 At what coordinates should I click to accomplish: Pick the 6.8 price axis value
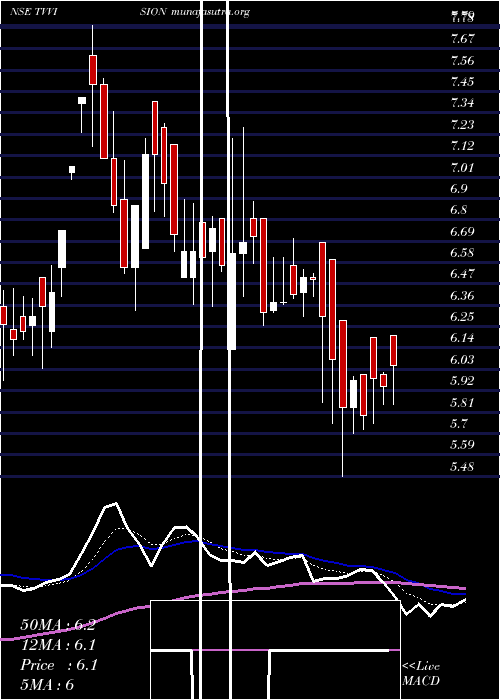click(x=459, y=210)
